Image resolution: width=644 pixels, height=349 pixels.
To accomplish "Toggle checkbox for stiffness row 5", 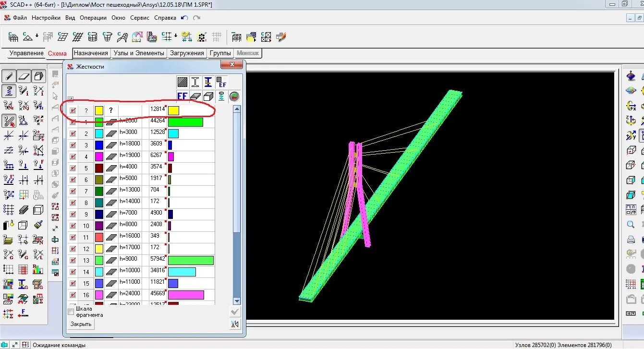I will pyautogui.click(x=73, y=168).
